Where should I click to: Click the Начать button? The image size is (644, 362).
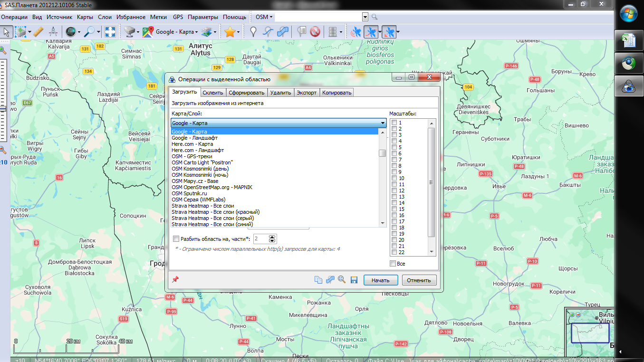click(381, 280)
